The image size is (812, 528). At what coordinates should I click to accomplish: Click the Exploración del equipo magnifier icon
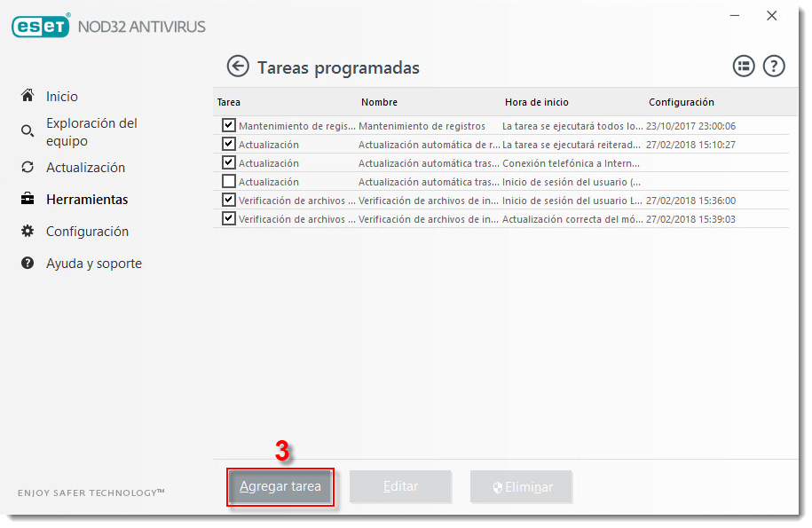tap(28, 131)
